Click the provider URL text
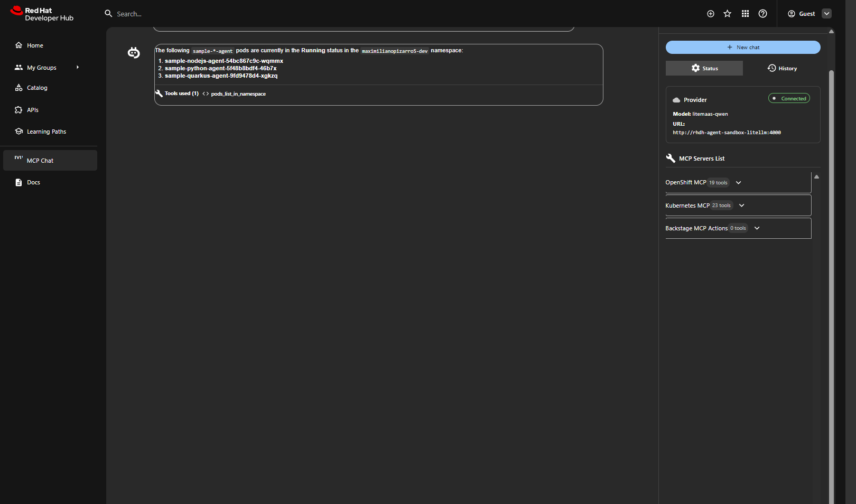Viewport: 856px width, 504px height. pos(727,133)
